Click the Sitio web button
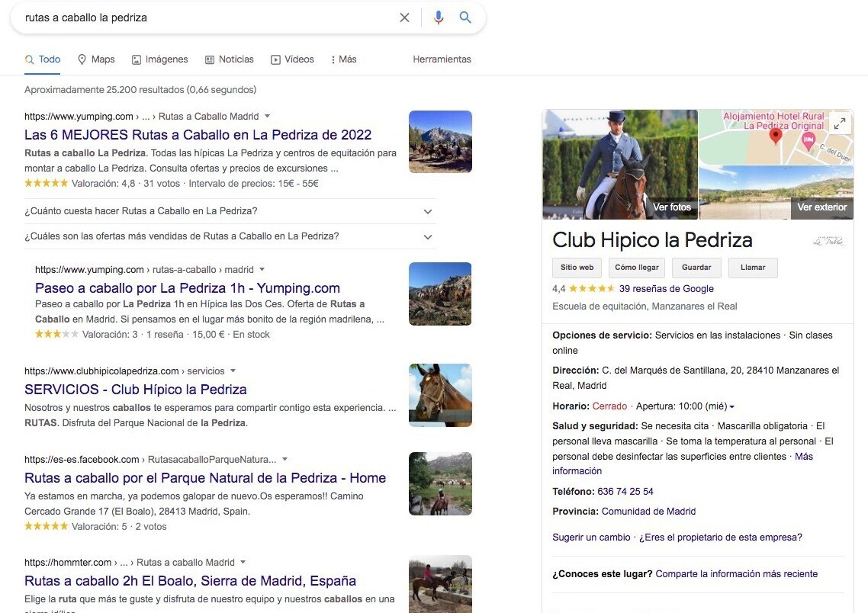The image size is (868, 613). pyautogui.click(x=577, y=267)
